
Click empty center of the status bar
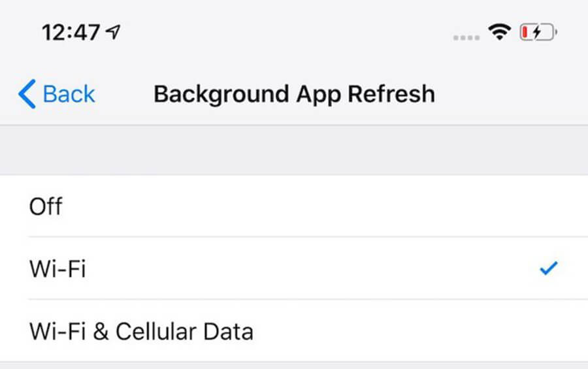pyautogui.click(x=294, y=32)
